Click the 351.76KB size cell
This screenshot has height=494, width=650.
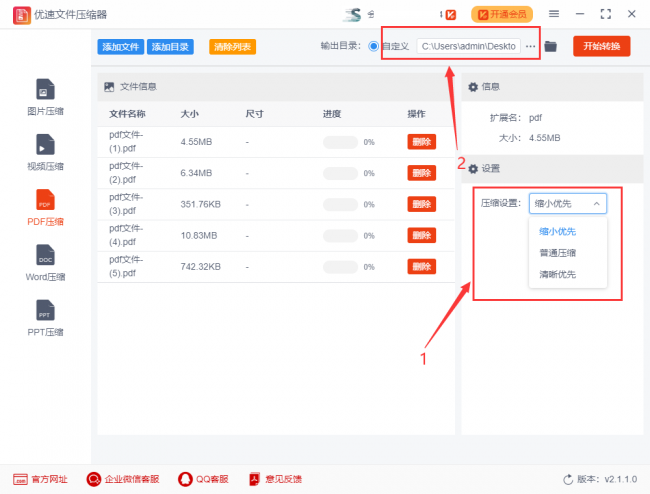200,204
